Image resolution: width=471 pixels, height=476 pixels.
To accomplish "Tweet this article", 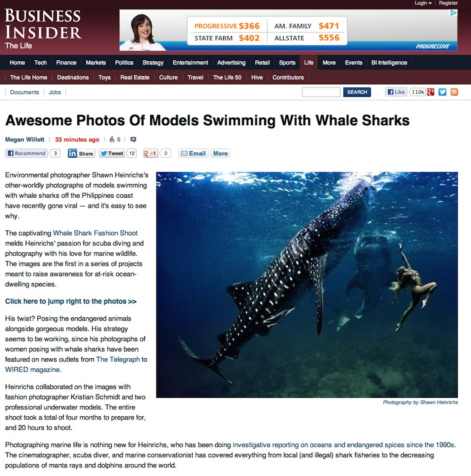I will (x=112, y=153).
